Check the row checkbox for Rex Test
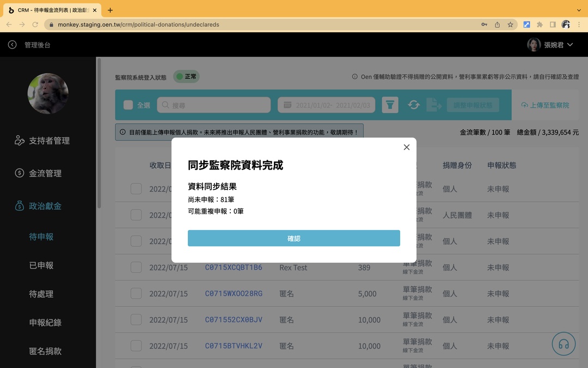 tap(136, 267)
